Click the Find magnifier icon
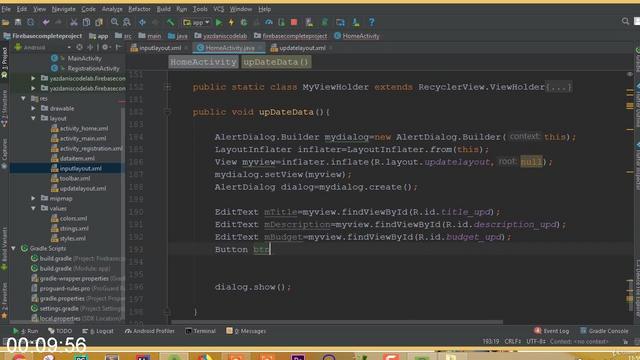640x360 pixels. pos(114,22)
